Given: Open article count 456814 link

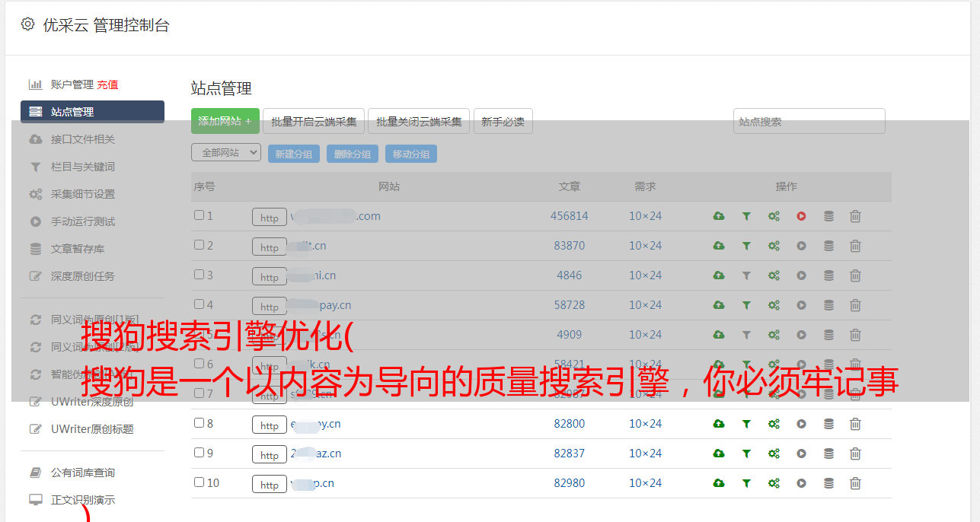Looking at the screenshot, I should (570, 216).
